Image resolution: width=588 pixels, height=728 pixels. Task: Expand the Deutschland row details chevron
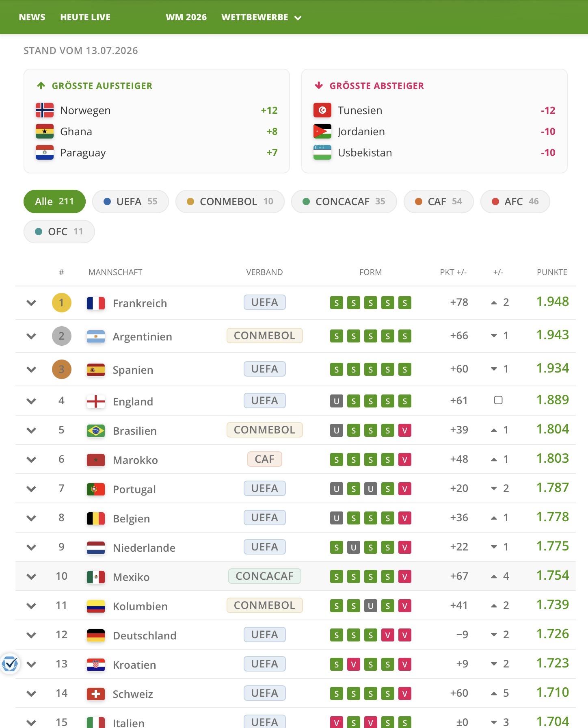31,635
